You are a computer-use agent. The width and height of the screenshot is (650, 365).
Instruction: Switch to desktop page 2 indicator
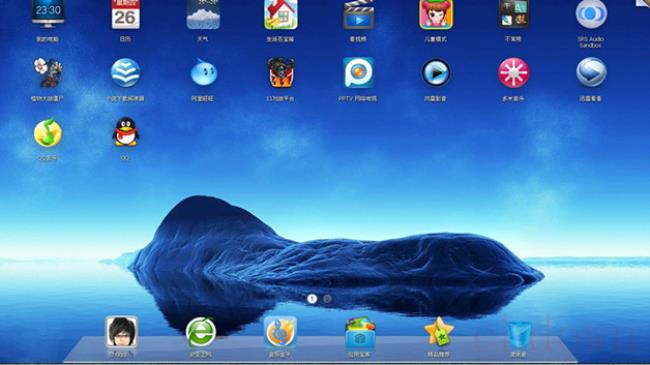(x=327, y=299)
